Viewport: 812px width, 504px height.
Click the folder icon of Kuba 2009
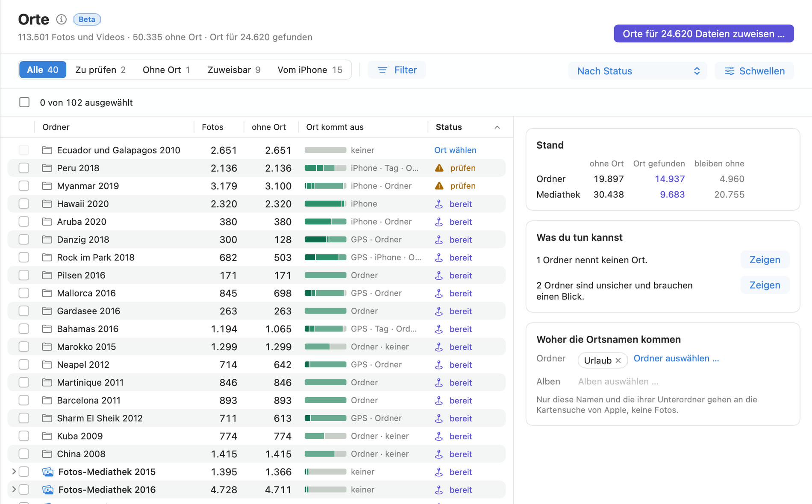tap(47, 436)
